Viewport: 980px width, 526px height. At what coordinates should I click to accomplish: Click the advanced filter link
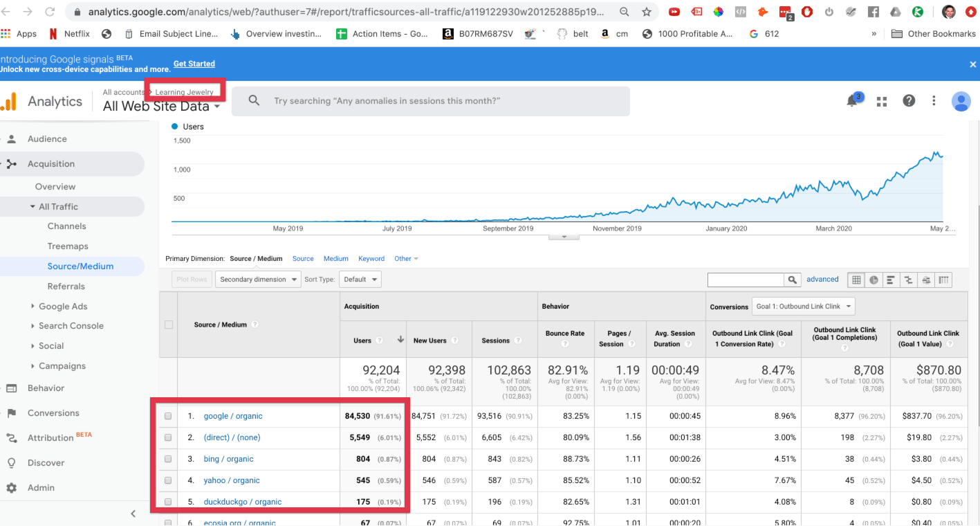click(822, 280)
